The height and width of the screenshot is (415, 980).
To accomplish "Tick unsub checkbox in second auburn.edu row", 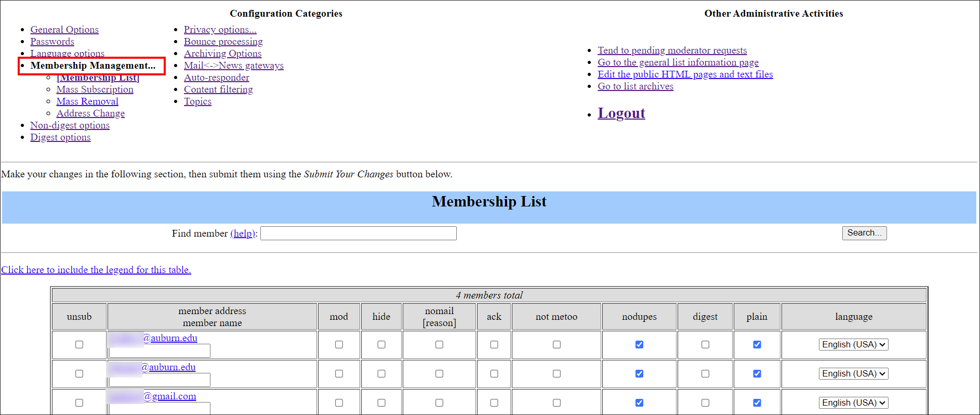I will pos(79,374).
